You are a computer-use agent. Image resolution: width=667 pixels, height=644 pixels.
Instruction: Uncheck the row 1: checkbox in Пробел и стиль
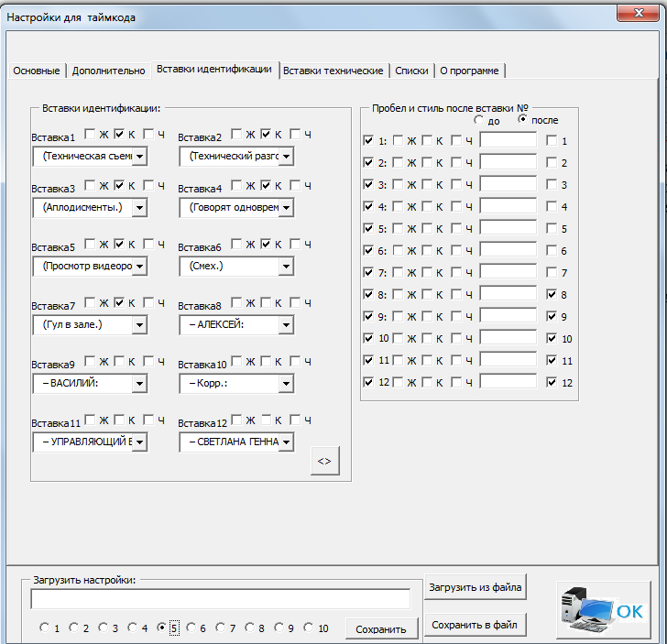[x=368, y=140]
